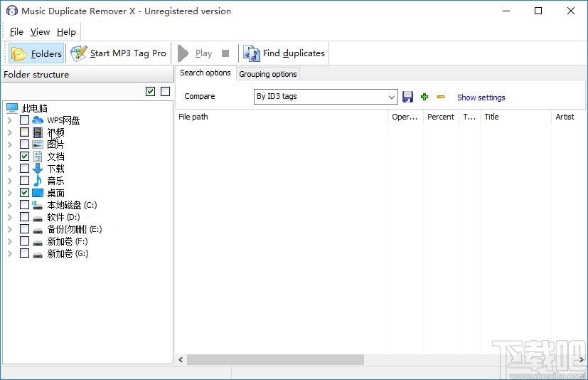
Task: Click the 视频 film strip icon
Action: (38, 132)
